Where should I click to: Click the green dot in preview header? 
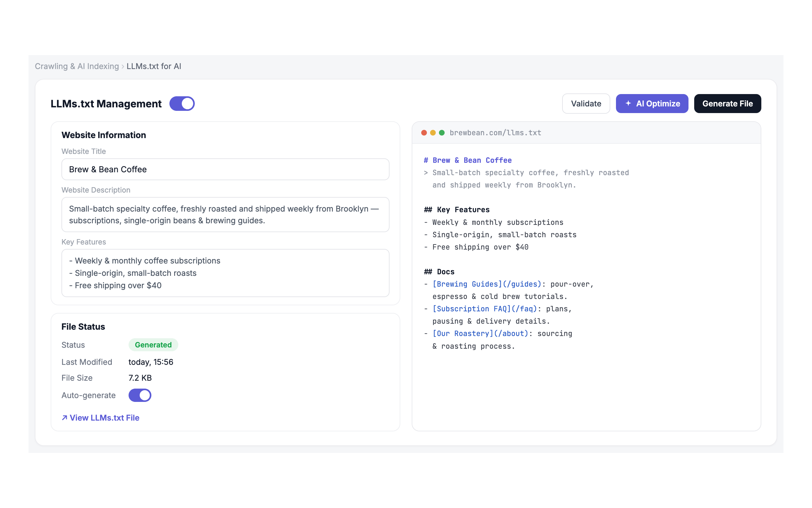coord(442,133)
